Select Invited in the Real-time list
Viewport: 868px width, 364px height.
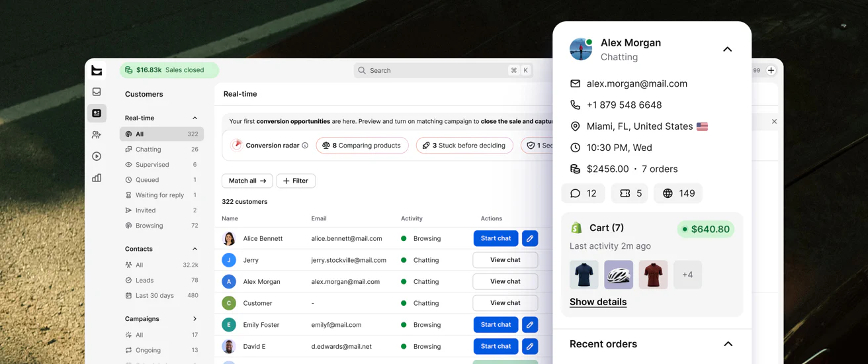click(161, 210)
